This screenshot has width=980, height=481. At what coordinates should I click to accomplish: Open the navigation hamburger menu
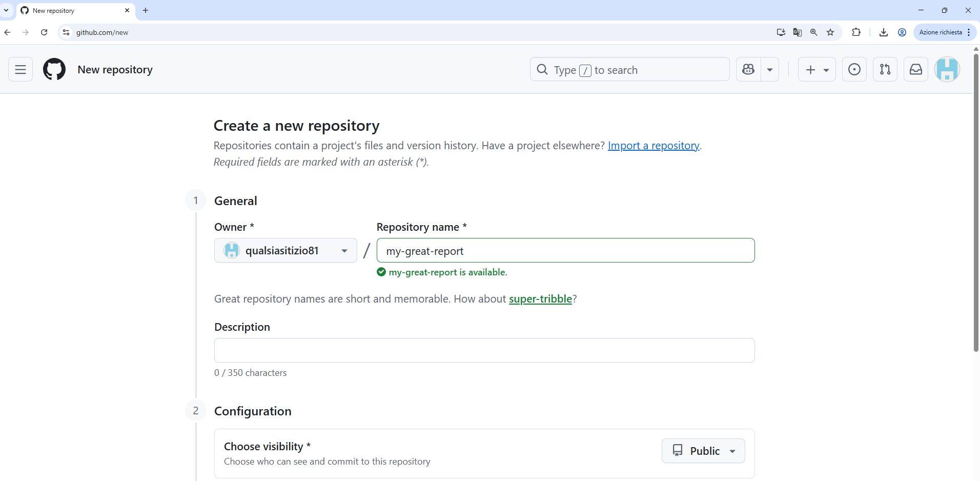coord(20,69)
